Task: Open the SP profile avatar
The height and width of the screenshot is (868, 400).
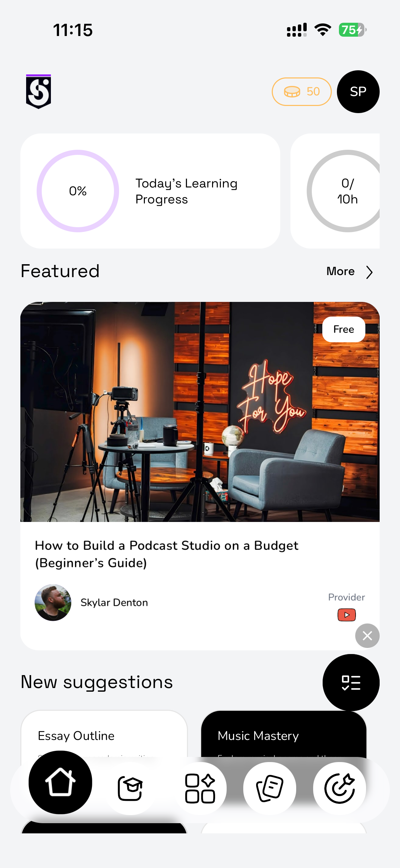Action: 358,92
